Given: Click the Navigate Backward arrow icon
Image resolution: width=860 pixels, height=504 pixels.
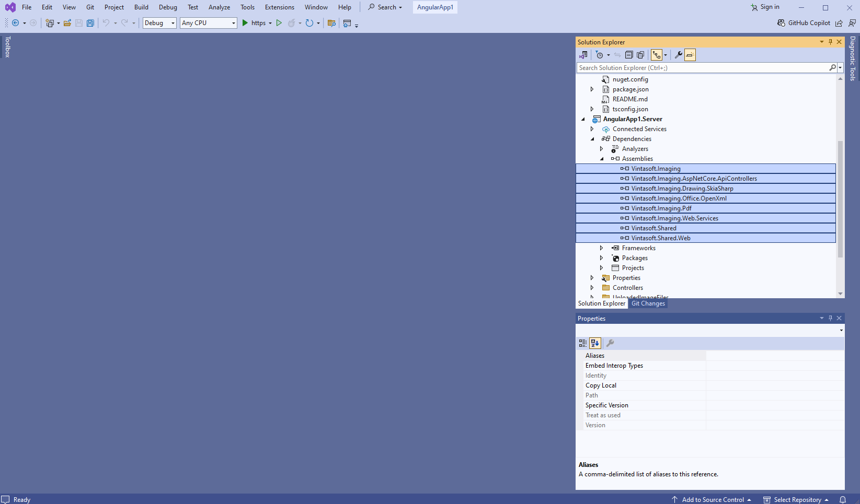Looking at the screenshot, I should tap(16, 23).
